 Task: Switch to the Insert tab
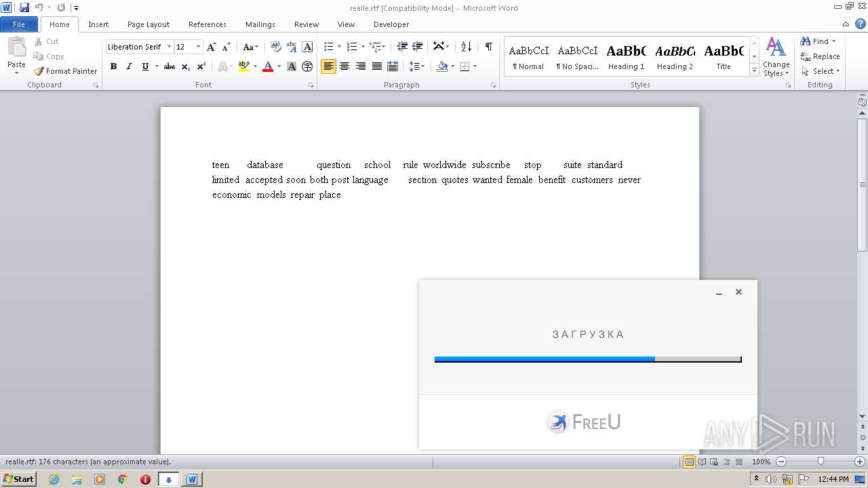click(x=98, y=24)
